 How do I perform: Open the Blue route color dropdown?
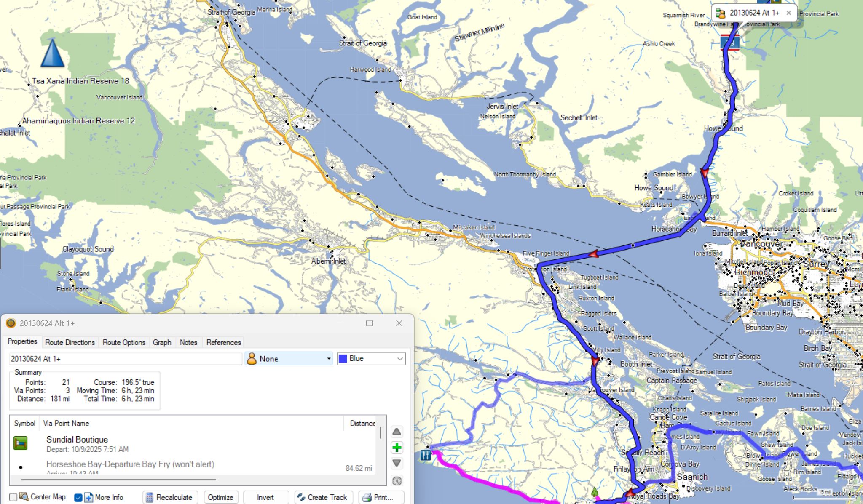[x=371, y=359]
